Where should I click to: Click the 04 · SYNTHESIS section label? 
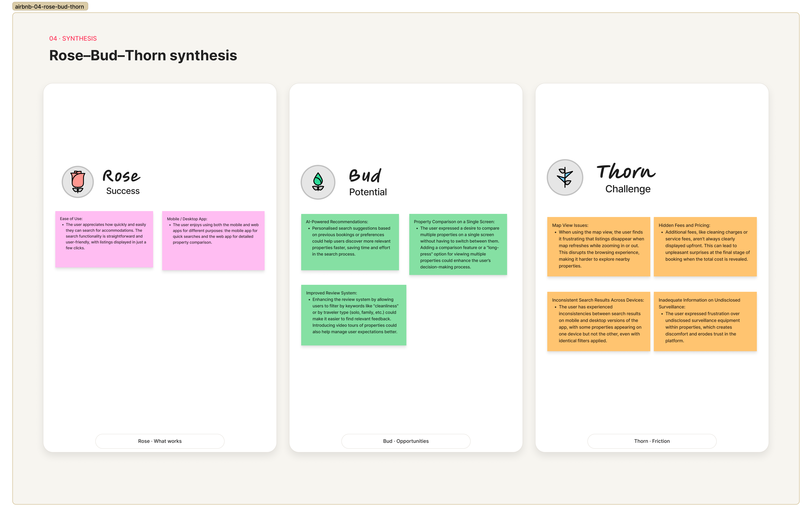click(x=73, y=38)
